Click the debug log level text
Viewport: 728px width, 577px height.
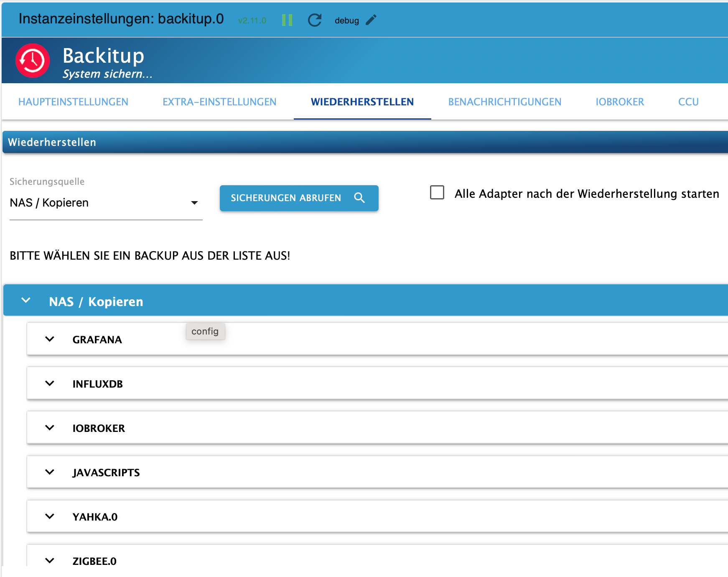point(347,20)
